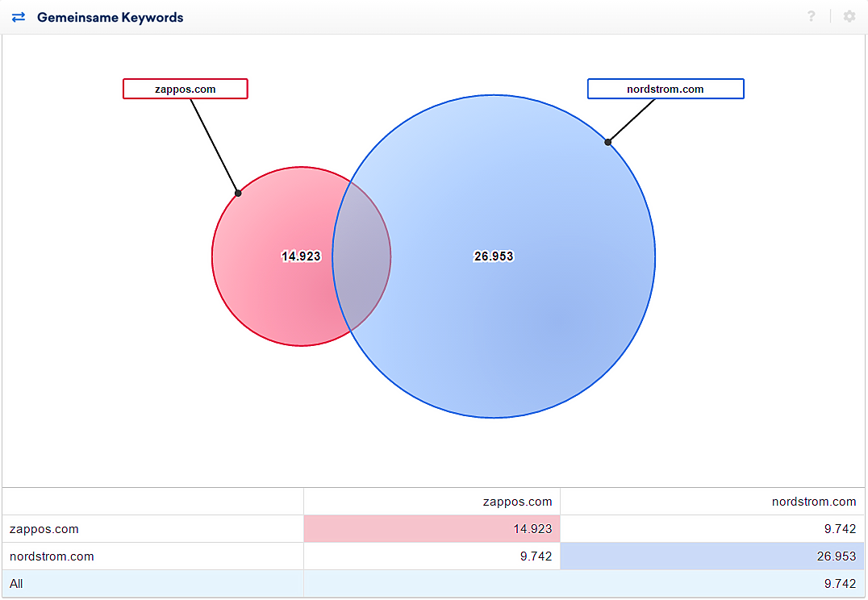Viewport: 868px width, 600px height.
Task: Click the anchor dot on the blue circle's edge
Action: tap(608, 142)
